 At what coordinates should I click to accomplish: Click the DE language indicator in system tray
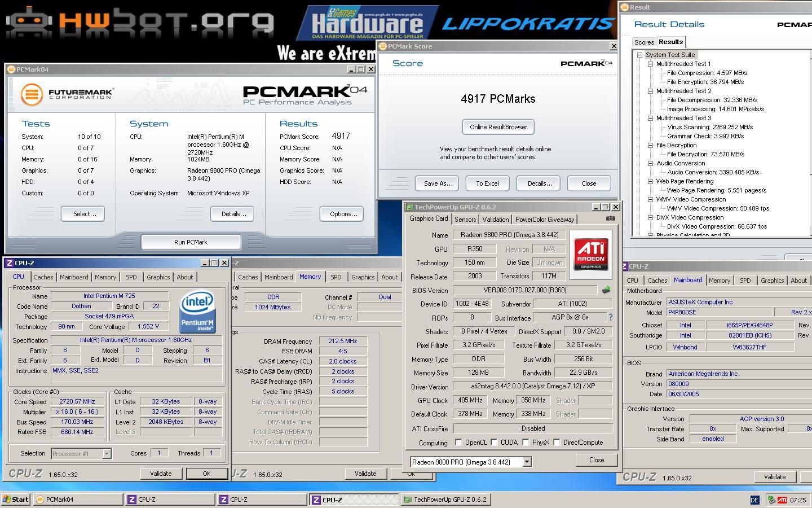pyautogui.click(x=754, y=500)
